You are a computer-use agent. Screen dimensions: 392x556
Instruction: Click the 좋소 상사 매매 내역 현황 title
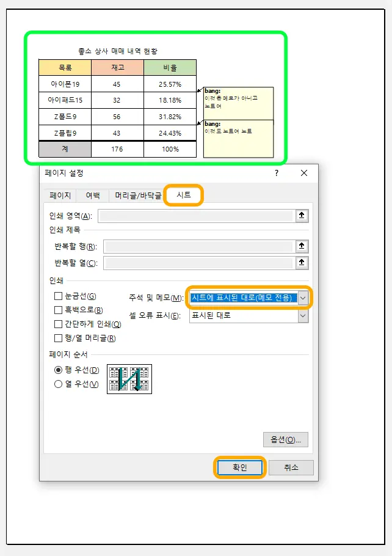click(x=118, y=51)
